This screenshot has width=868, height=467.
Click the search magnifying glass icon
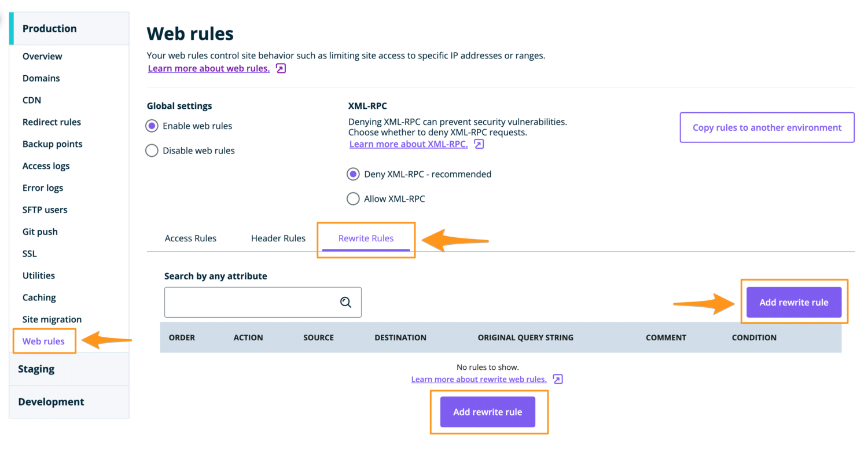(x=345, y=302)
